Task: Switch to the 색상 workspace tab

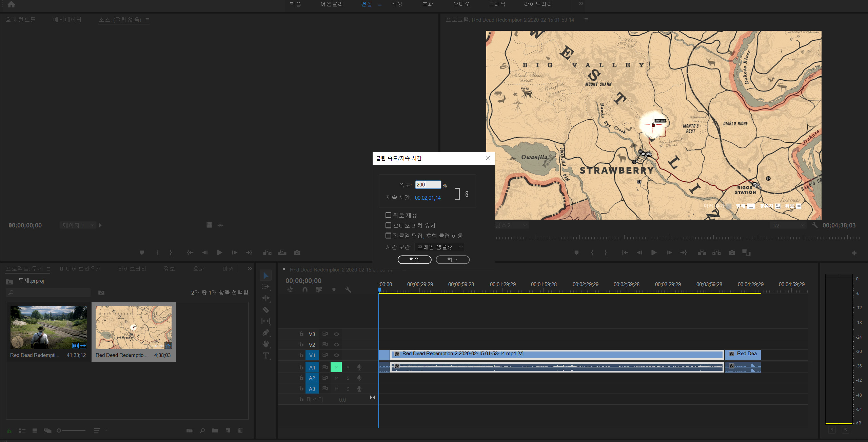Action: (397, 4)
